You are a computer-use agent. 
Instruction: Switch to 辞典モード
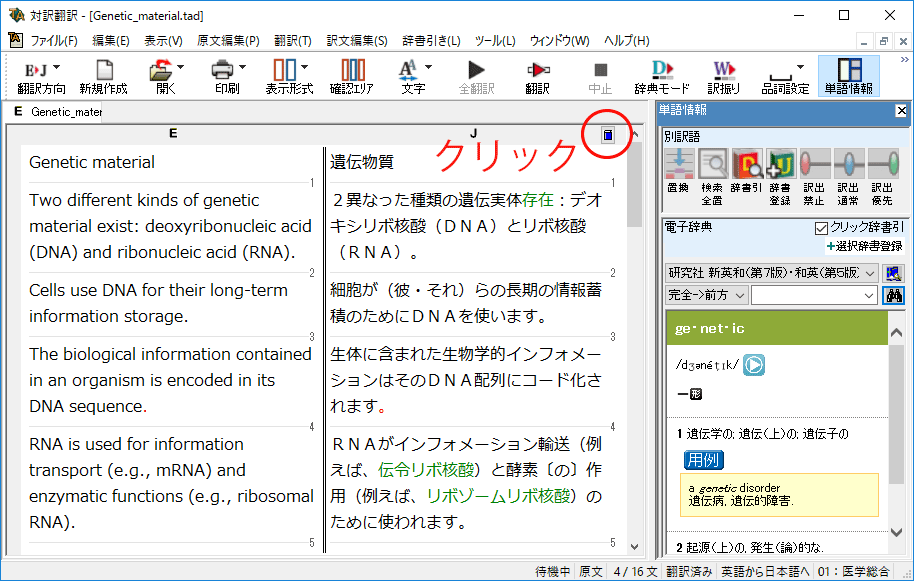662,77
